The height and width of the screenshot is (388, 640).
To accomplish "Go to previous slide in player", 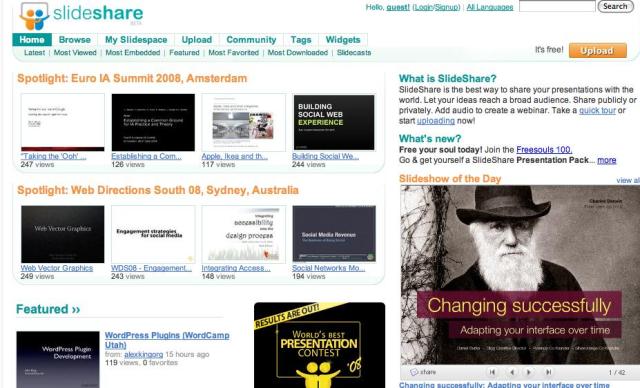I will pyautogui.click(x=512, y=372).
